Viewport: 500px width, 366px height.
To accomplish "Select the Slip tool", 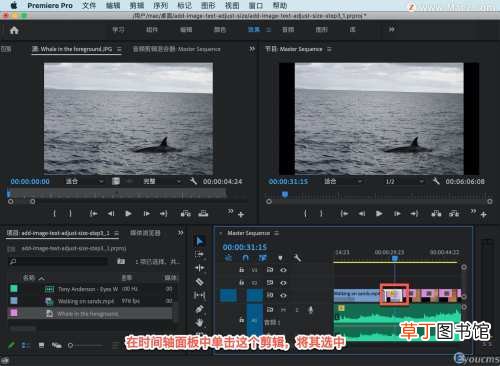I will pyautogui.click(x=199, y=295).
